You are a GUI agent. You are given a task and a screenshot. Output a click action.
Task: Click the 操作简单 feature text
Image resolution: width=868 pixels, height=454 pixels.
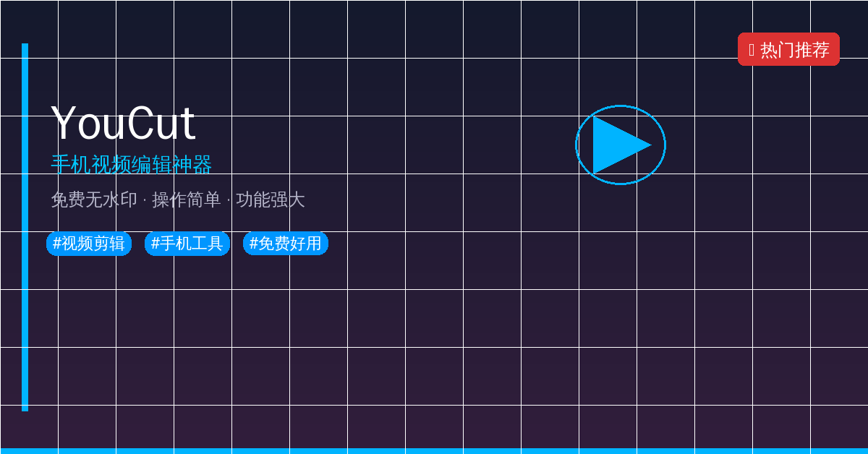click(187, 200)
